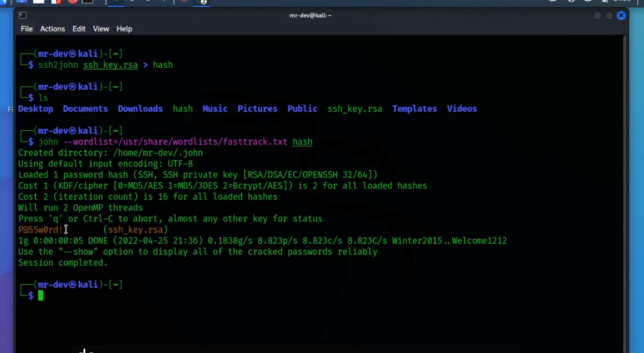644x353 pixels.
Task: Open the File menu
Action: click(x=27, y=29)
